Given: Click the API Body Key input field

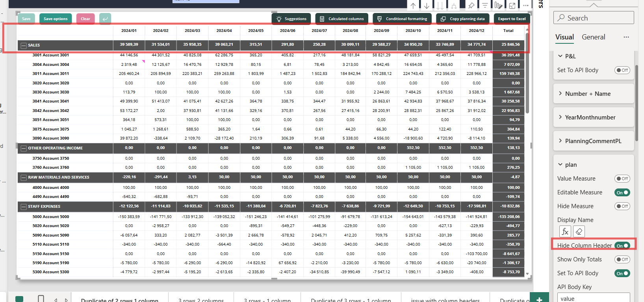Looking at the screenshot, I should click(594, 298).
